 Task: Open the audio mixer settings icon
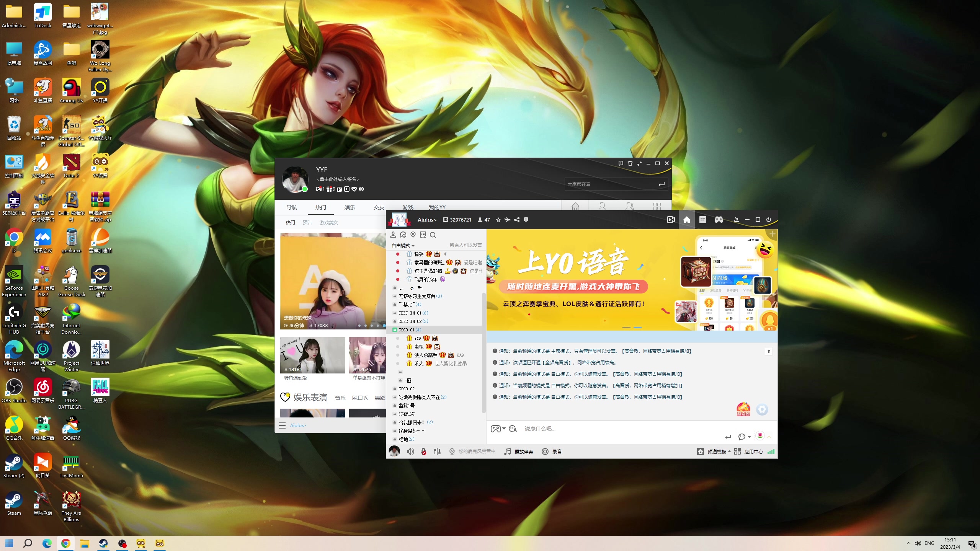click(x=437, y=452)
